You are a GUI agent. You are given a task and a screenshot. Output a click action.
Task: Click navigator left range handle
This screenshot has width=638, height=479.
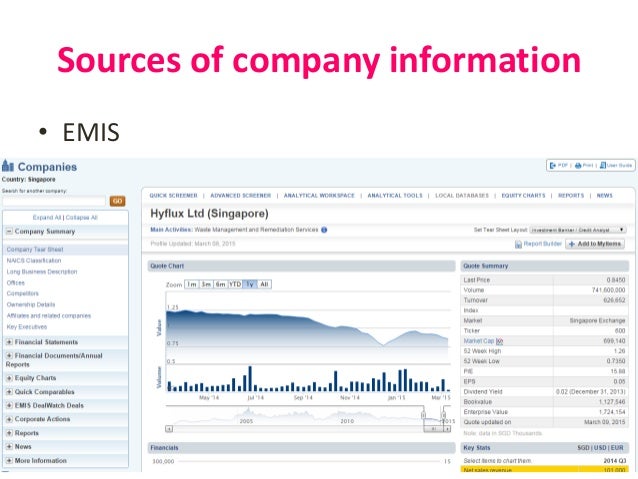tap(423, 415)
